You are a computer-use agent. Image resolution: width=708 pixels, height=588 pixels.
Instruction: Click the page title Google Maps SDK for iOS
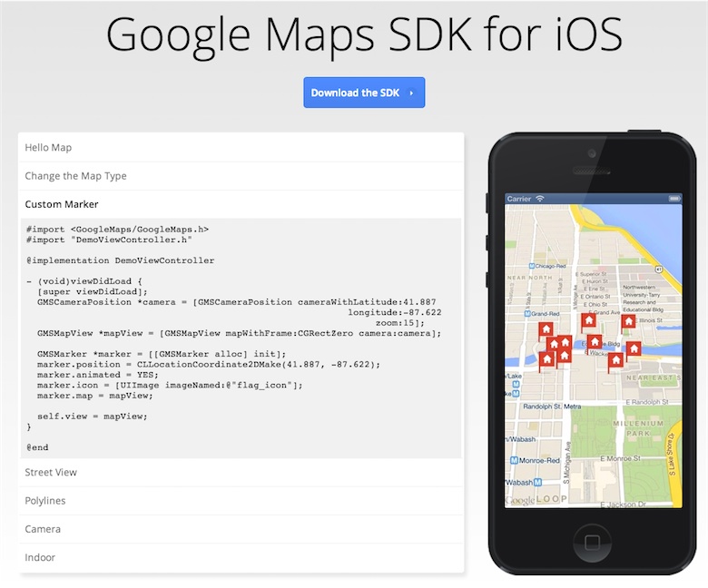click(x=364, y=34)
